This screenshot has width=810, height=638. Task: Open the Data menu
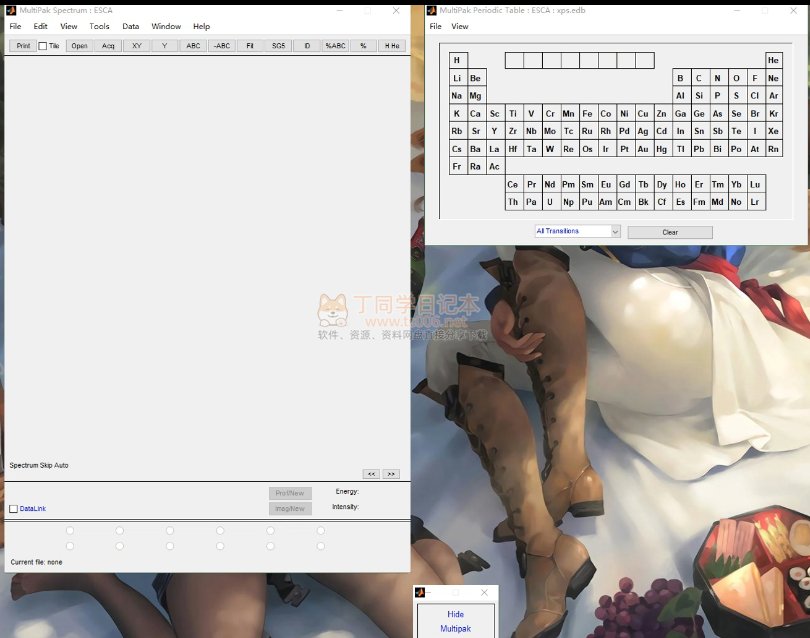pos(131,26)
